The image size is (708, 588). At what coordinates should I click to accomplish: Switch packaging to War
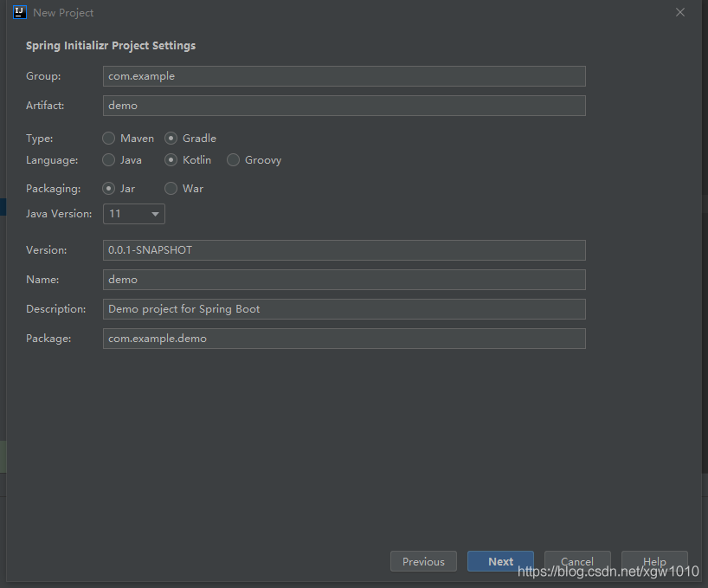click(x=171, y=189)
